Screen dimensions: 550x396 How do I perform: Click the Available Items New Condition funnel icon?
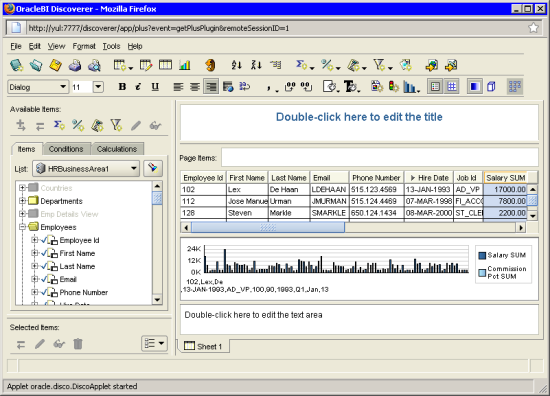click(116, 125)
